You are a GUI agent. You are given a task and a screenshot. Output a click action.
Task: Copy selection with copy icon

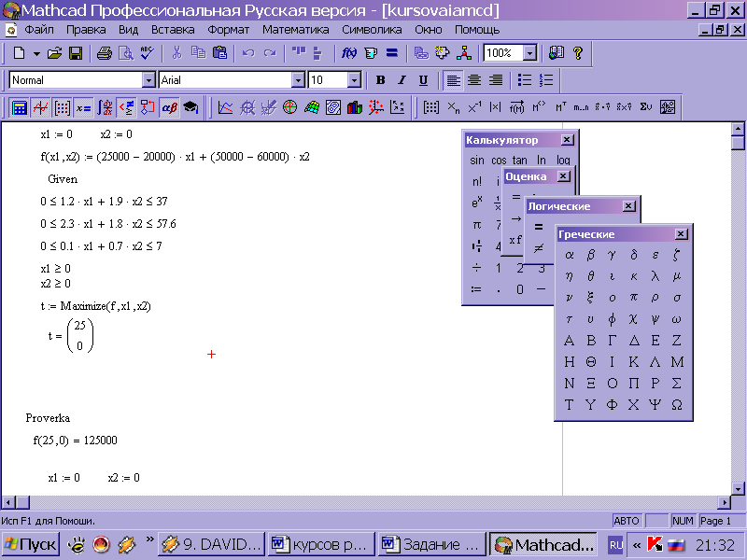[198, 53]
